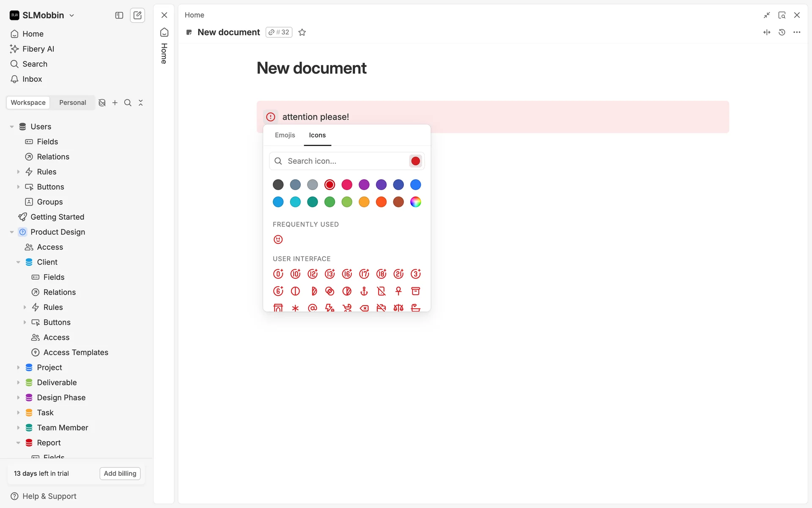812x508 pixels.
Task: Select the anchor icon in the picker
Action: (x=364, y=291)
